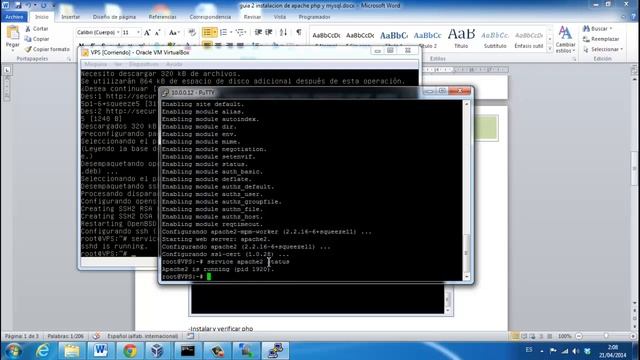640x360 pixels.
Task: Click the Reemplazar button
Action: (x=601, y=39)
